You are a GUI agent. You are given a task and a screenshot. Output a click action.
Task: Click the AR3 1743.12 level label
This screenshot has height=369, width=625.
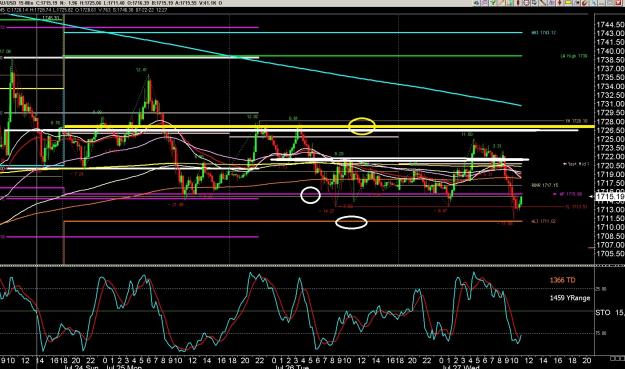point(544,33)
